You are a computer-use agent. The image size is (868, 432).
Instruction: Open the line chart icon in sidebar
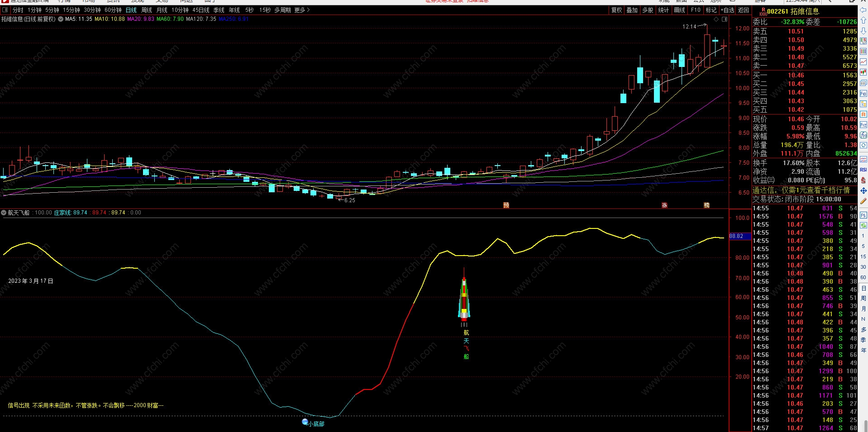[x=863, y=62]
